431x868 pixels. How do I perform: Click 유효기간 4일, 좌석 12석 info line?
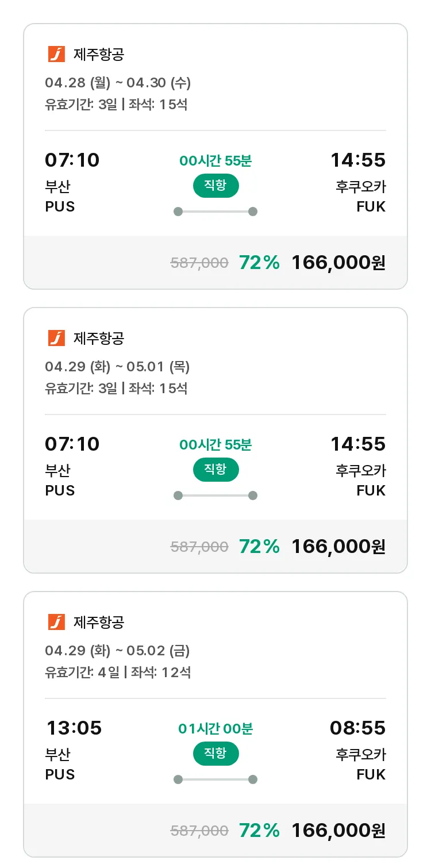click(118, 672)
